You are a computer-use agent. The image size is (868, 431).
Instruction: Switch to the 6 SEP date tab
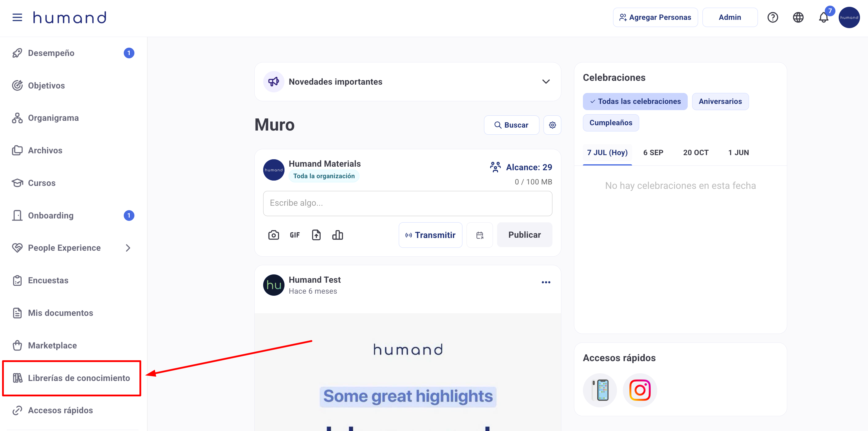[x=653, y=153]
